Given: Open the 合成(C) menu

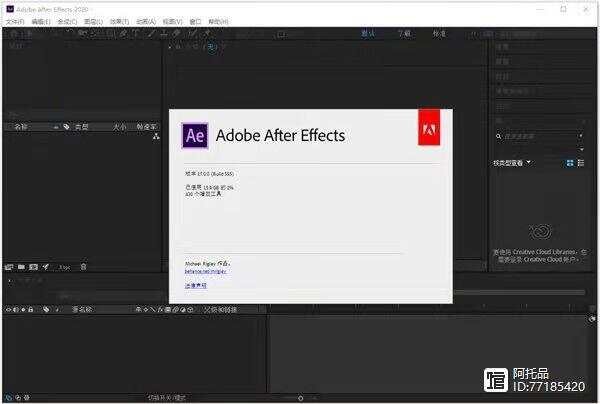Looking at the screenshot, I should pyautogui.click(x=67, y=22).
